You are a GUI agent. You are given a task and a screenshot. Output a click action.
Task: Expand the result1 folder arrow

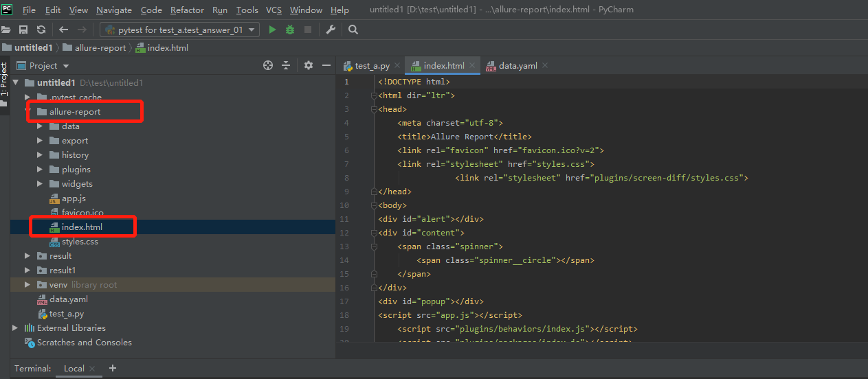pos(27,271)
